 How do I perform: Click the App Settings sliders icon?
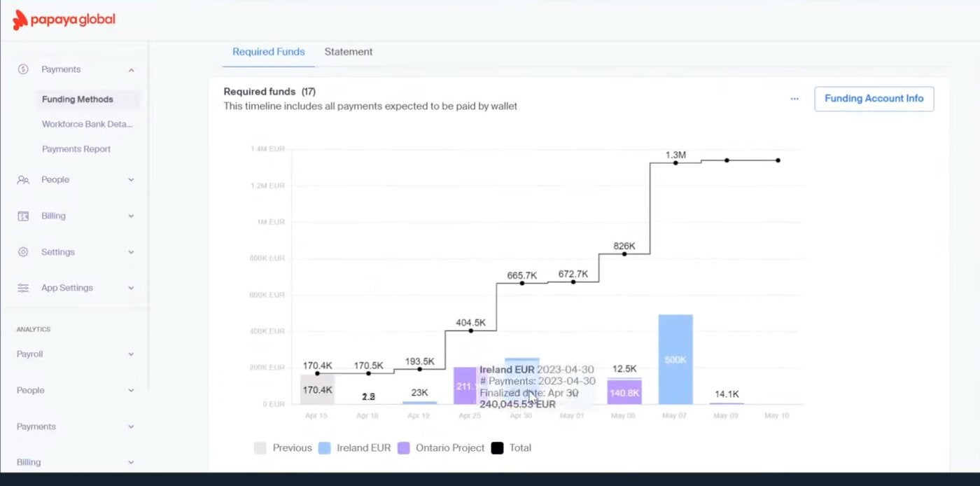point(23,288)
